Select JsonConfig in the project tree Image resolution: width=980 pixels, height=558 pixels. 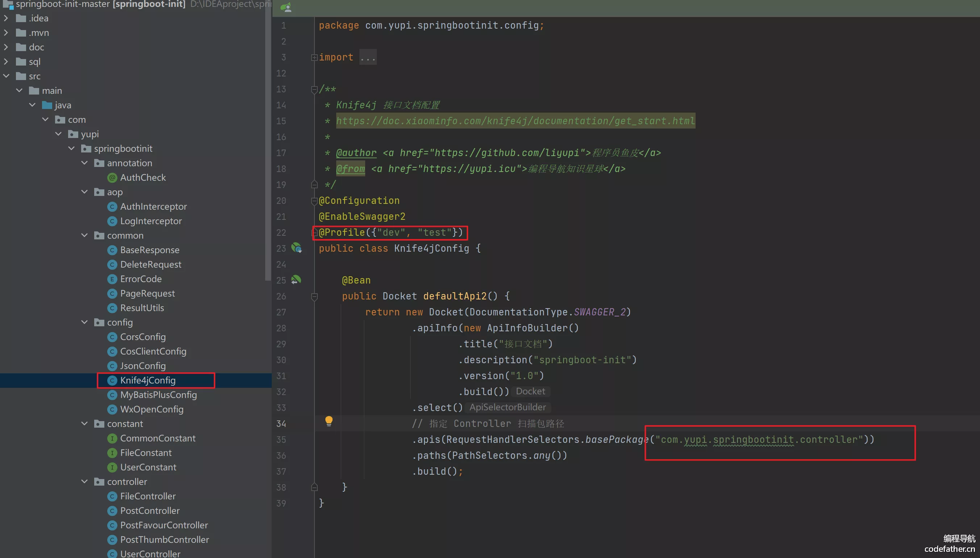pos(143,366)
